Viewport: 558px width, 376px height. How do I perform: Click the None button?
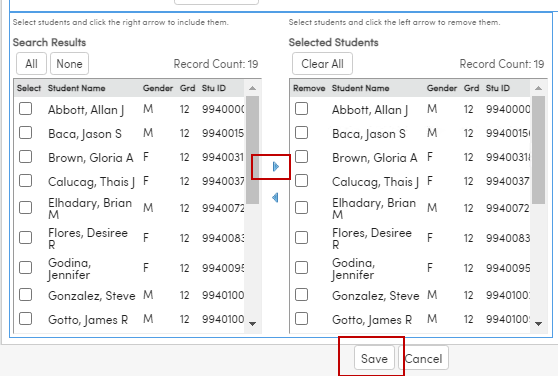coord(69,64)
